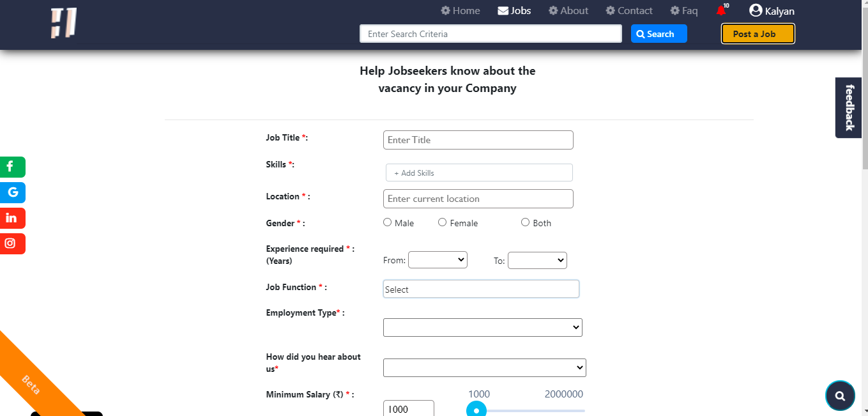Screen dimensions: 868x416
Task: Click the Add Skills field
Action: [479, 173]
